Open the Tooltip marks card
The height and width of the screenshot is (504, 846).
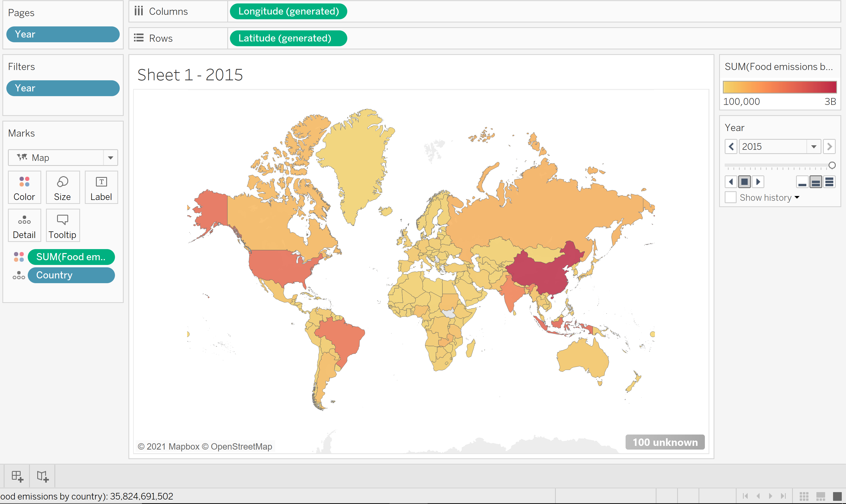pyautogui.click(x=63, y=226)
